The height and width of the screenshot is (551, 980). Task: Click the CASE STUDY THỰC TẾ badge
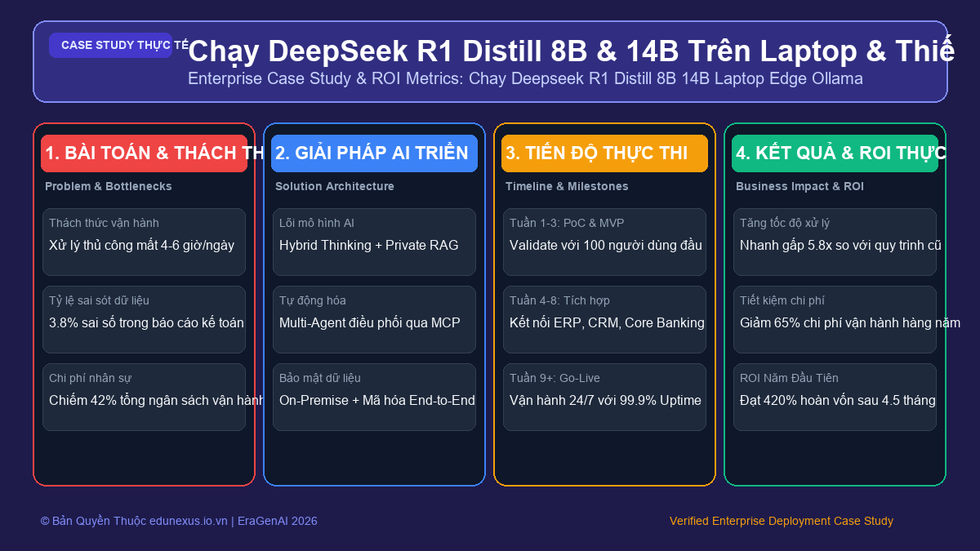click(x=110, y=45)
